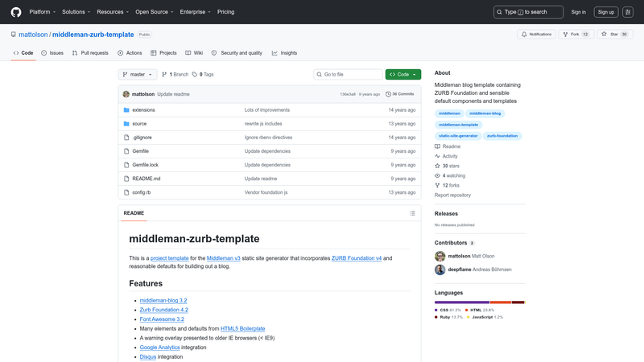Click the Ruby segment of language bar

[518, 302]
